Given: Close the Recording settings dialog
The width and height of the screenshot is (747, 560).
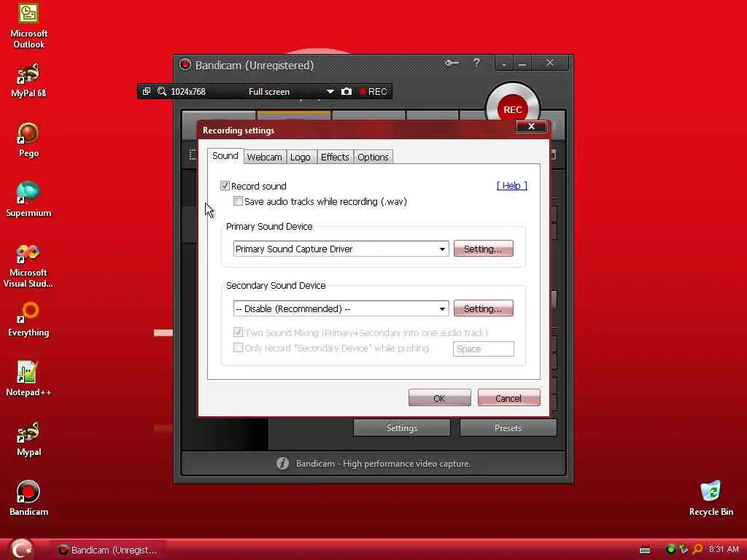Looking at the screenshot, I should click(531, 126).
